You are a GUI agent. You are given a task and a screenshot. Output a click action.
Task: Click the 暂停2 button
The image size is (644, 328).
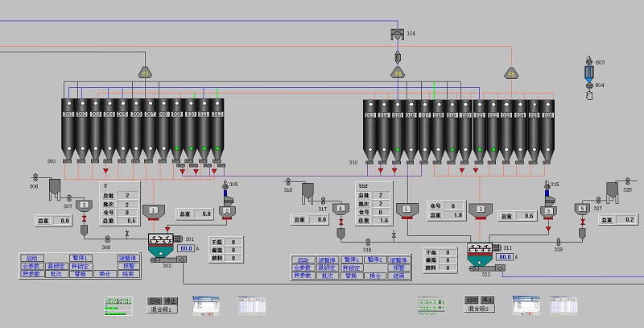tap(374, 259)
